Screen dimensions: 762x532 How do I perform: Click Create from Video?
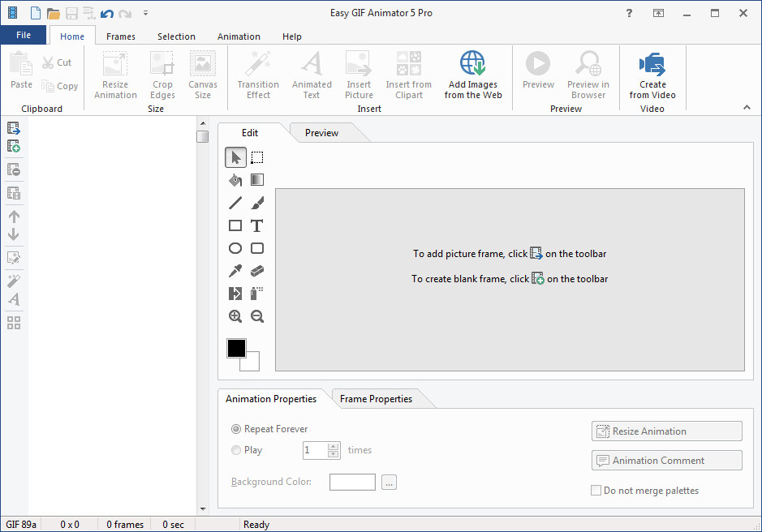(652, 75)
